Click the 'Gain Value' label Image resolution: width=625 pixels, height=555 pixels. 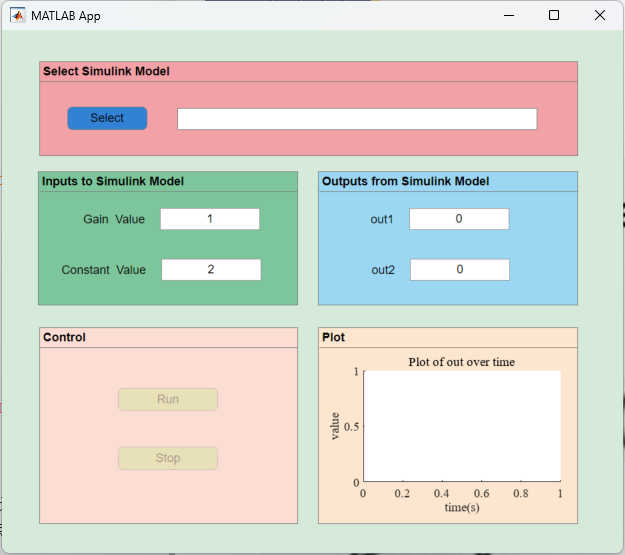pos(114,219)
